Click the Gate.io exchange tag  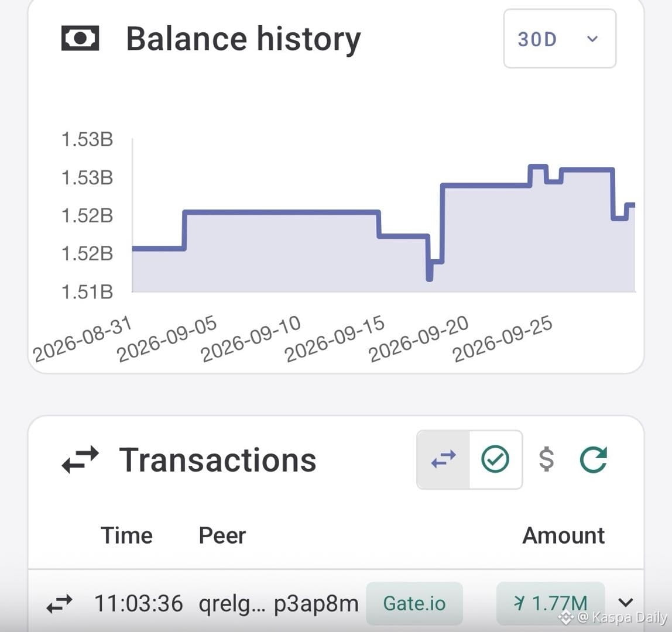click(x=414, y=603)
